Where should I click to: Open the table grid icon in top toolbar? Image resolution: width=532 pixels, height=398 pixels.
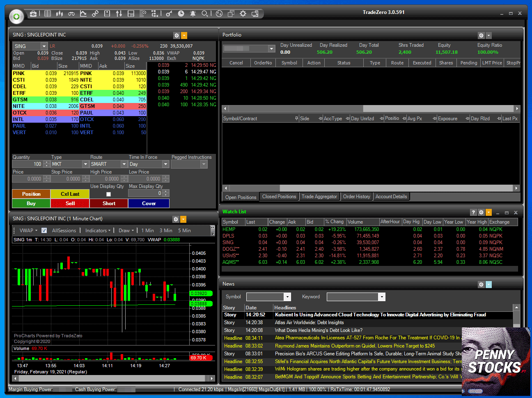point(48,14)
